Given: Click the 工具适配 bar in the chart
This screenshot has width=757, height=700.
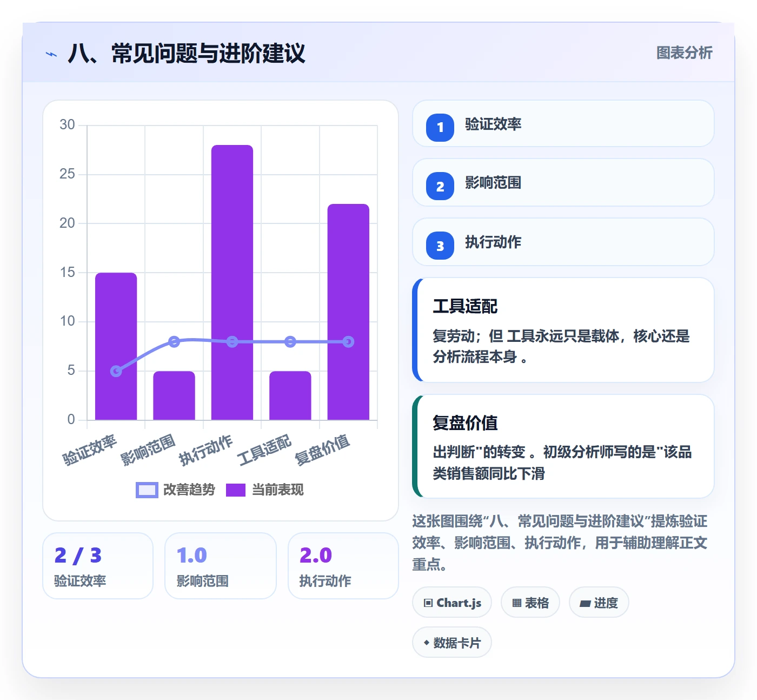Looking at the screenshot, I should point(290,395).
